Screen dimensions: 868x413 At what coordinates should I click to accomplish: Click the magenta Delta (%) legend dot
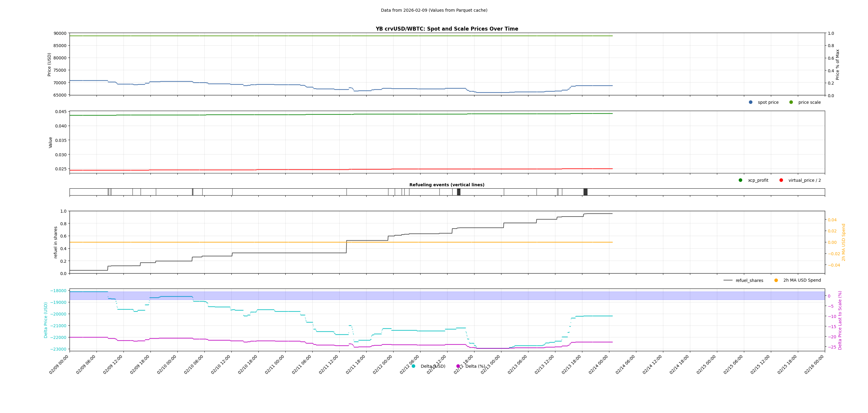pos(458,366)
